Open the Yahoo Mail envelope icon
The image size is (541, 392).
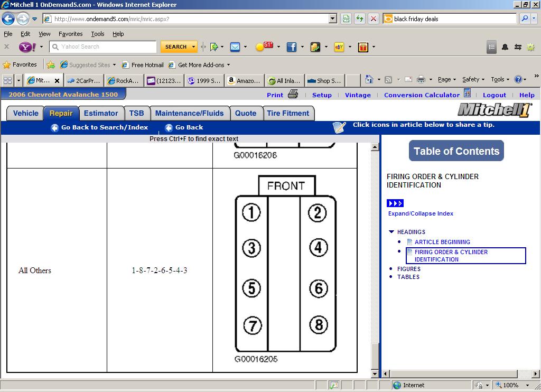pyautogui.click(x=235, y=47)
